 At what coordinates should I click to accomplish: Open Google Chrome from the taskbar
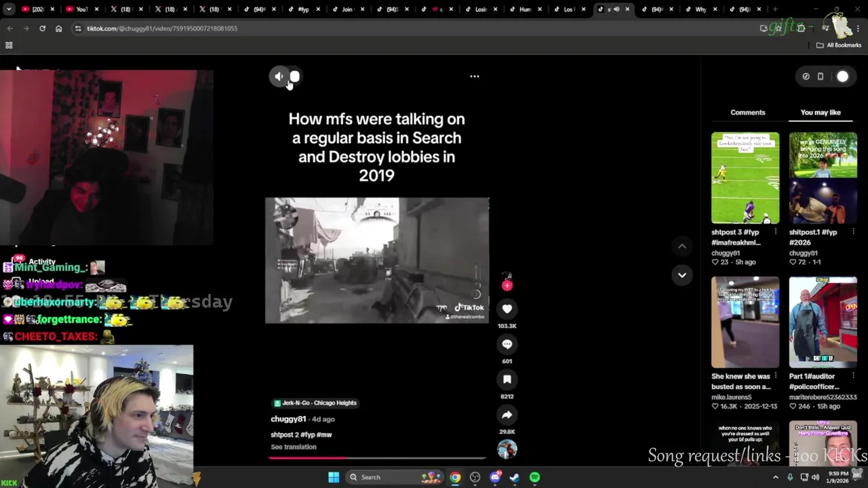pyautogui.click(x=455, y=477)
